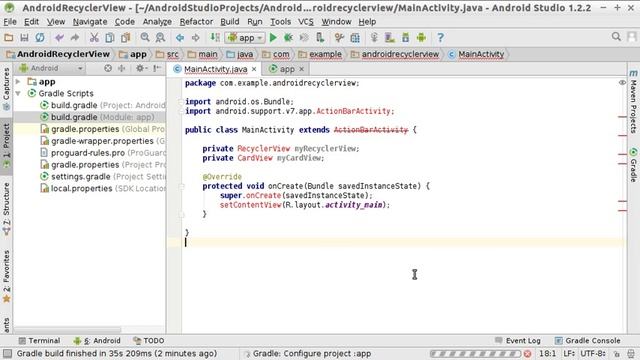The width and height of the screenshot is (640, 360).
Task: Collapse the Gradle Scripts tree node
Action: tap(18, 93)
